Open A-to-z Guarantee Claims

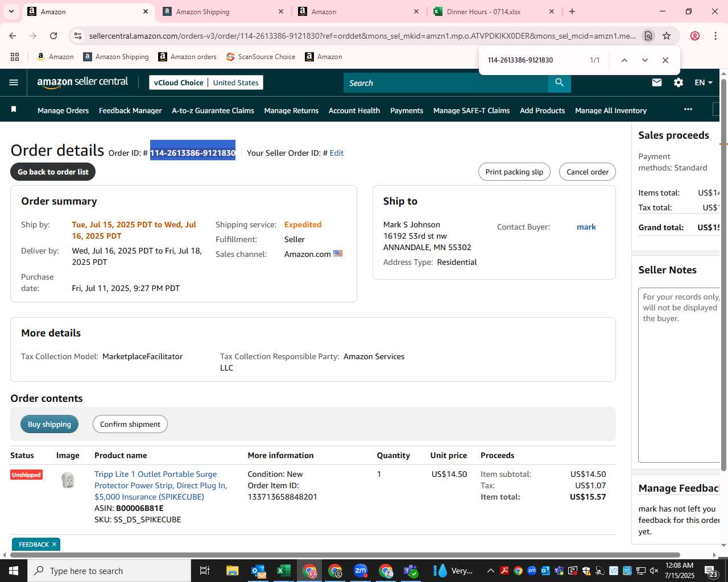(213, 110)
